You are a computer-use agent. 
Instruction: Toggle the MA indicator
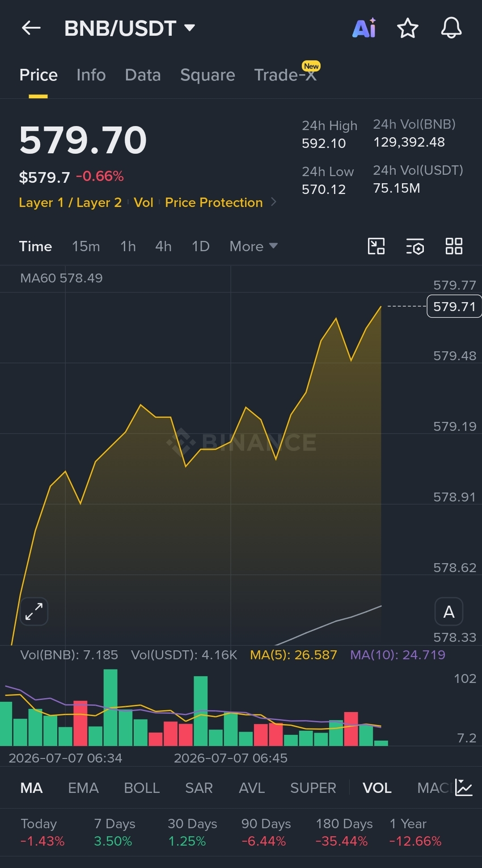[31, 788]
